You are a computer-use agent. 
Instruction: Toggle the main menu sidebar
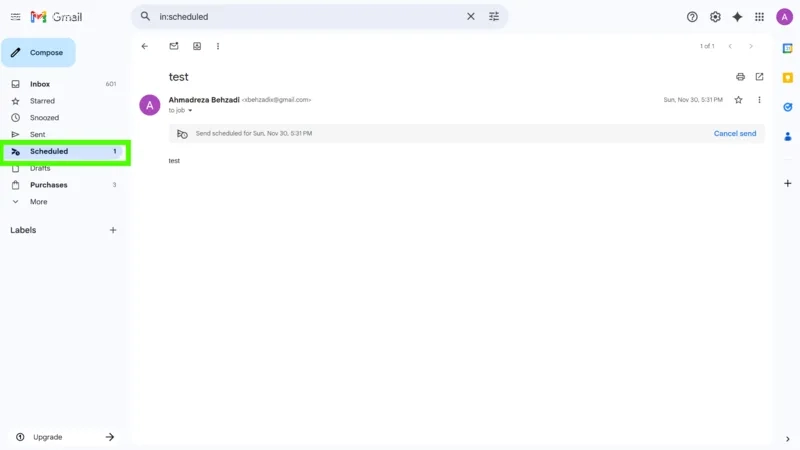click(15, 17)
